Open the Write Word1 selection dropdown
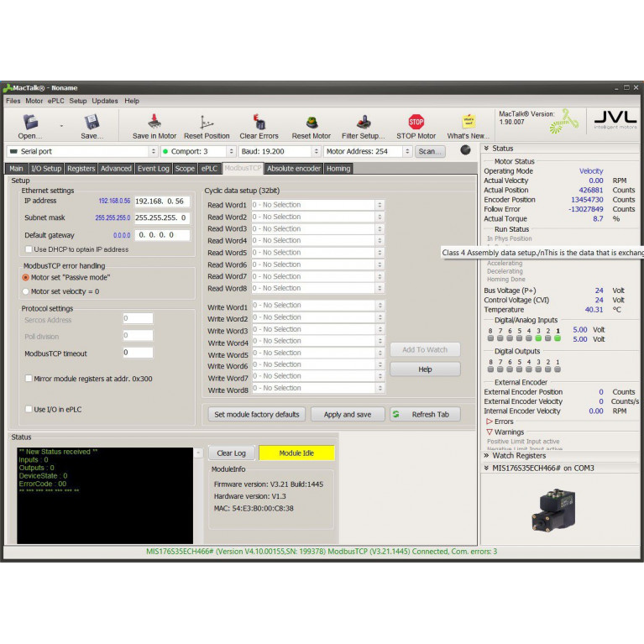 (x=318, y=305)
